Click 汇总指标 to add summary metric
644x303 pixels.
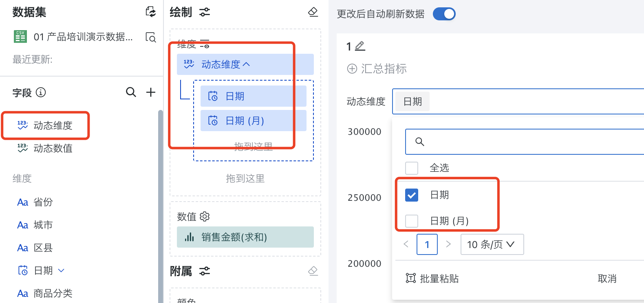tap(384, 68)
